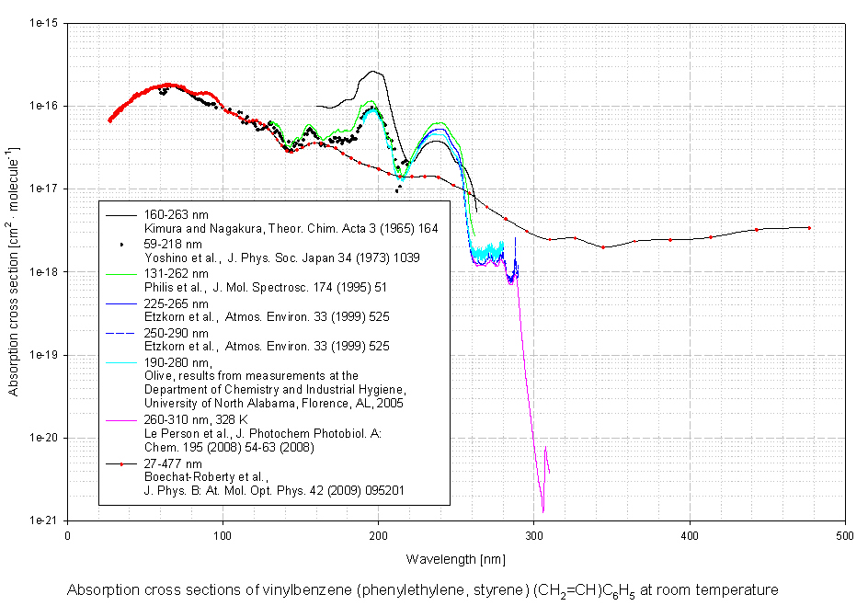The height and width of the screenshot is (606, 868).
Task: Select the 'Absorption cross section' y-axis title
Action: 14,271
